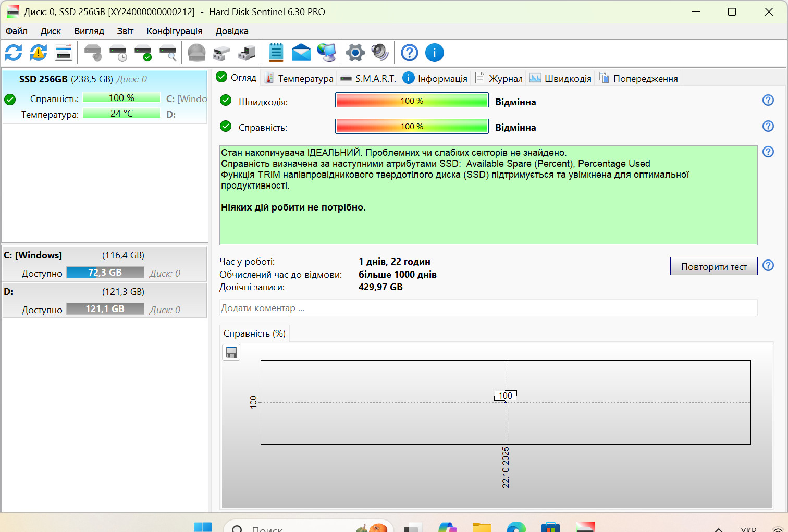The width and height of the screenshot is (788, 532).
Task: Open the Конфігурація menu
Action: (174, 31)
